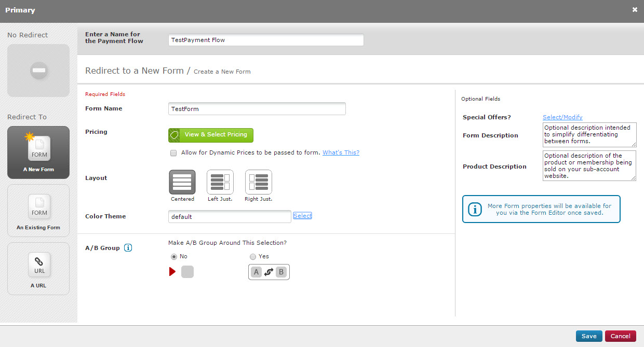Click View & Select Pricing button
This screenshot has width=644, height=347.
(x=211, y=135)
